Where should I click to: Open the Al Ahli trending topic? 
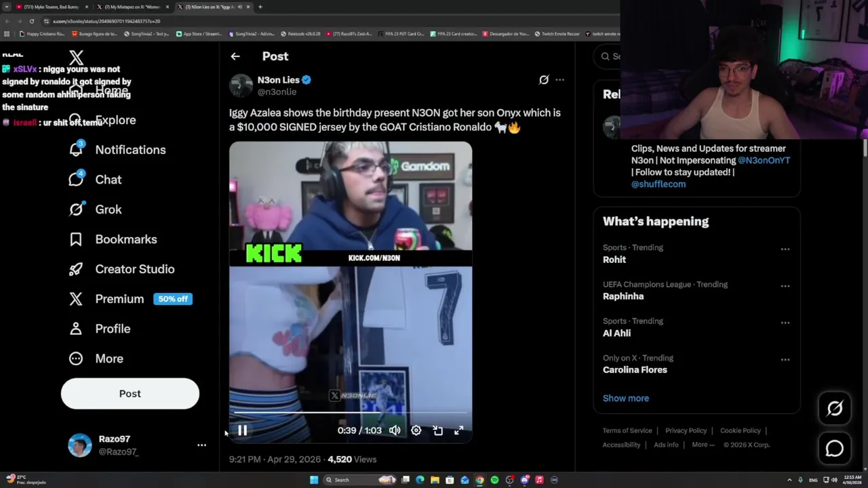616,333
